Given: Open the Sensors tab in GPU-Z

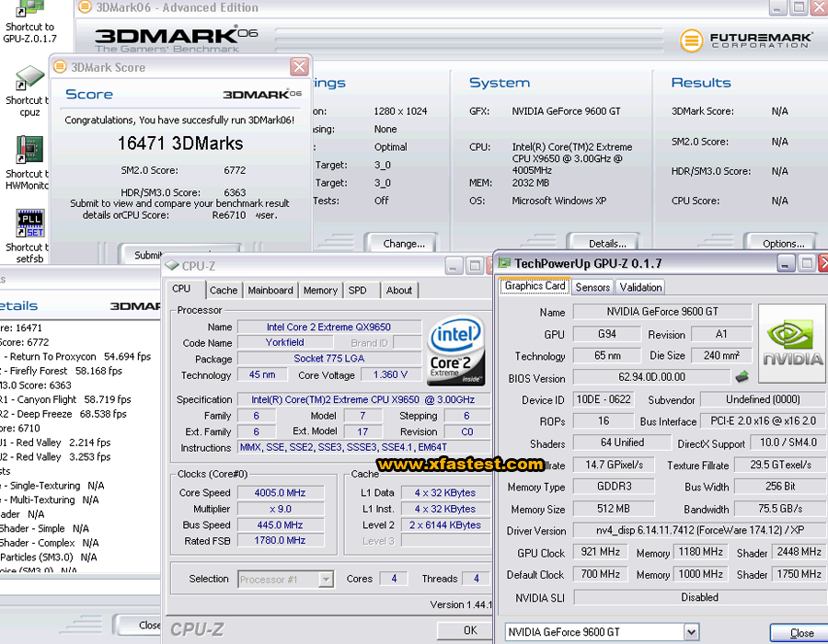Looking at the screenshot, I should [592, 287].
